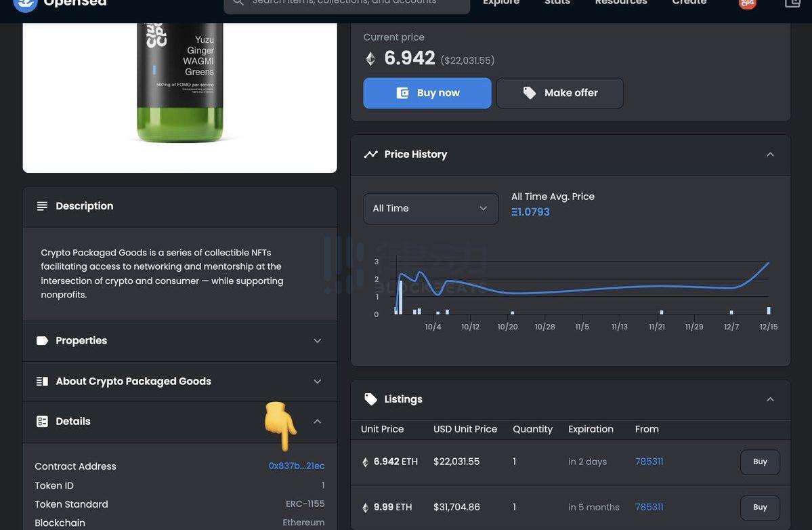Click the Listings tag icon
Image resolution: width=812 pixels, height=530 pixels.
pyautogui.click(x=370, y=399)
